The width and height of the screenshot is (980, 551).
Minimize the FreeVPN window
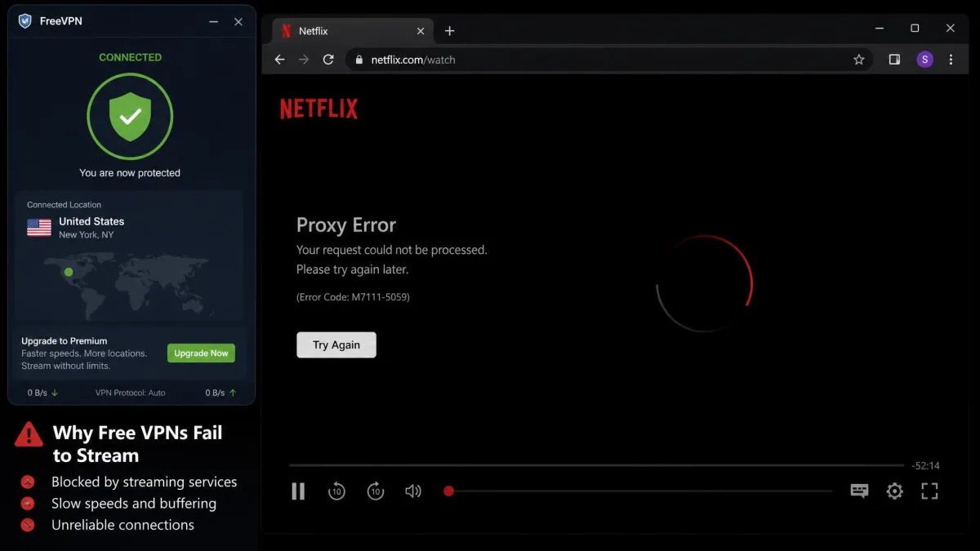point(213,22)
